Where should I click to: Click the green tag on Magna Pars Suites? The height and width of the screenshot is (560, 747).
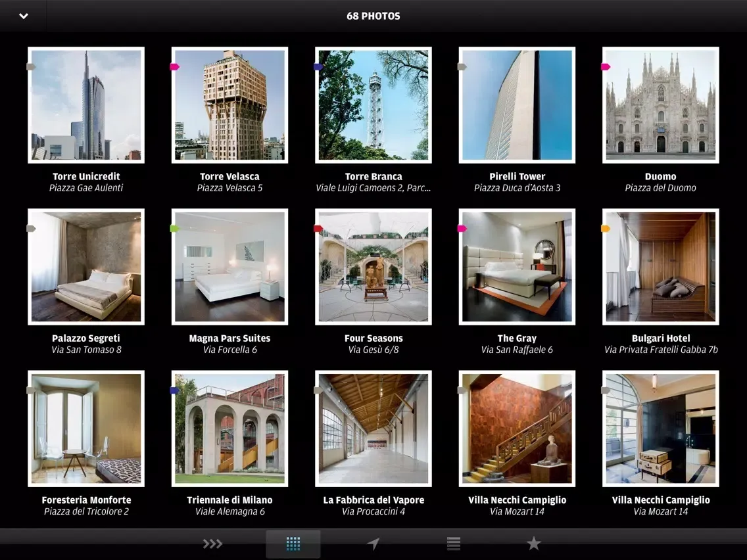pyautogui.click(x=175, y=229)
